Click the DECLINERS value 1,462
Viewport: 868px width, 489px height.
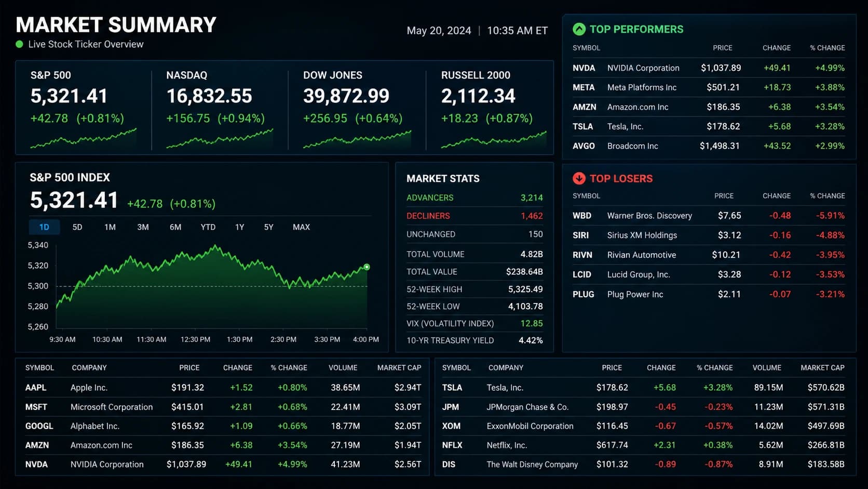click(532, 216)
